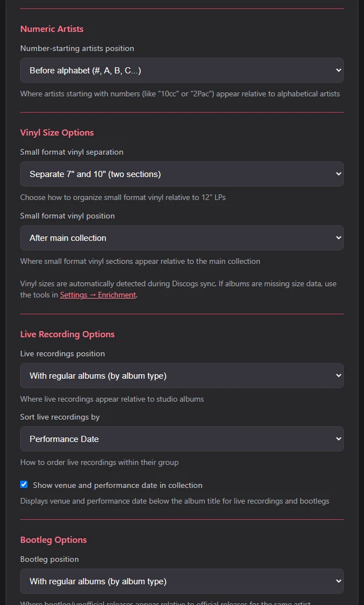Screen dimensions: 364x605
Task: Open Small format vinyl separation dropdown
Action: [x=181, y=174]
